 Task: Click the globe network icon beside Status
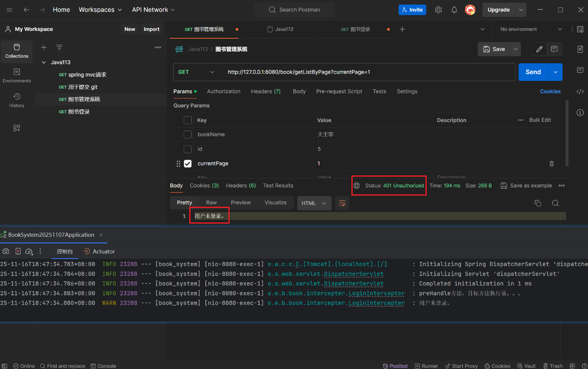(357, 186)
